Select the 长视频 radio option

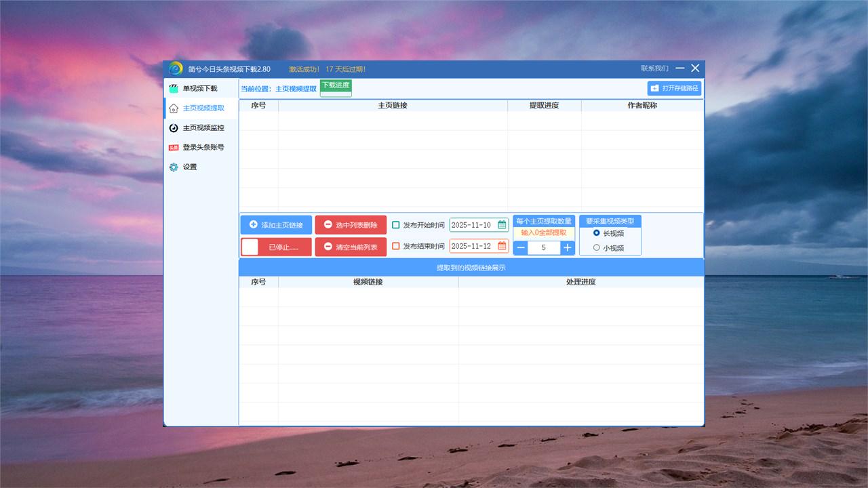coord(597,233)
